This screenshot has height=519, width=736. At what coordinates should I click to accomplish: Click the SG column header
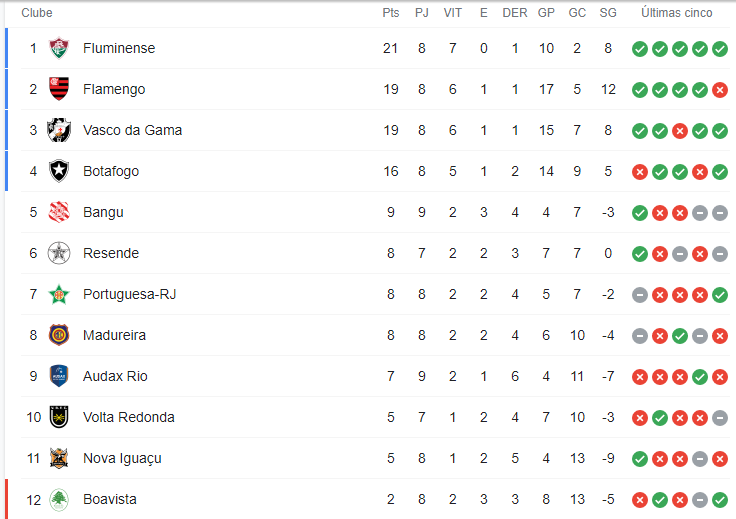608,13
